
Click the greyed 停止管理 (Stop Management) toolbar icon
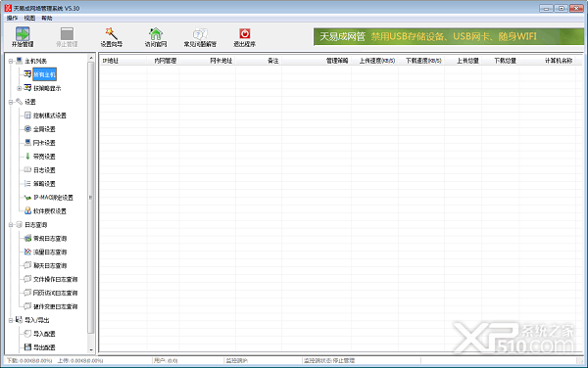tap(67, 33)
